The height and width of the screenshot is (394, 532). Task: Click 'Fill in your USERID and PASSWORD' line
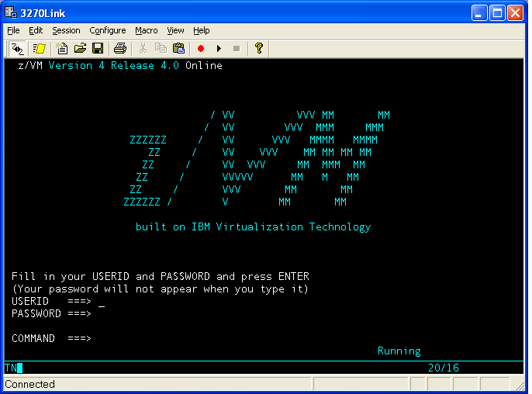[161, 276]
